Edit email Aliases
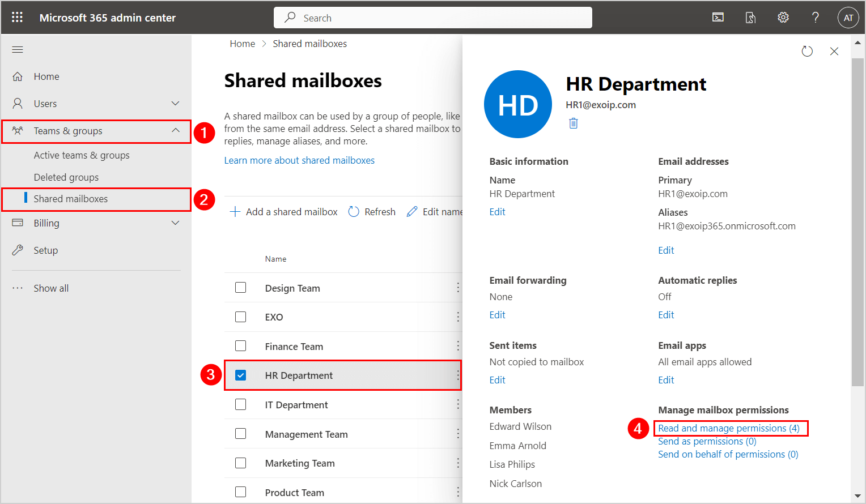 click(x=666, y=250)
